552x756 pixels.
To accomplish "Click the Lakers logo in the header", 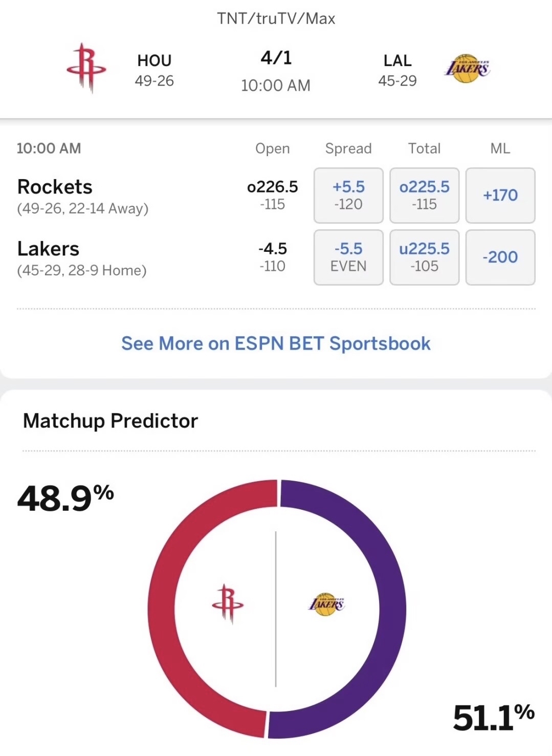I will click(467, 69).
